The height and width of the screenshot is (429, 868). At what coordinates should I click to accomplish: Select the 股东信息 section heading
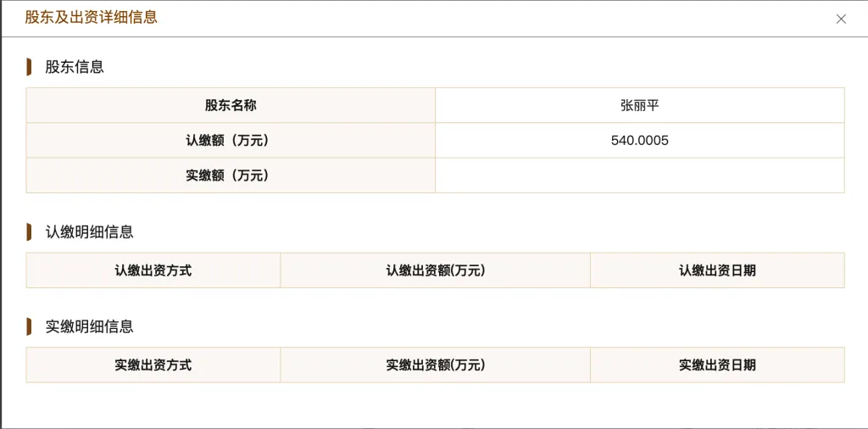click(75, 68)
